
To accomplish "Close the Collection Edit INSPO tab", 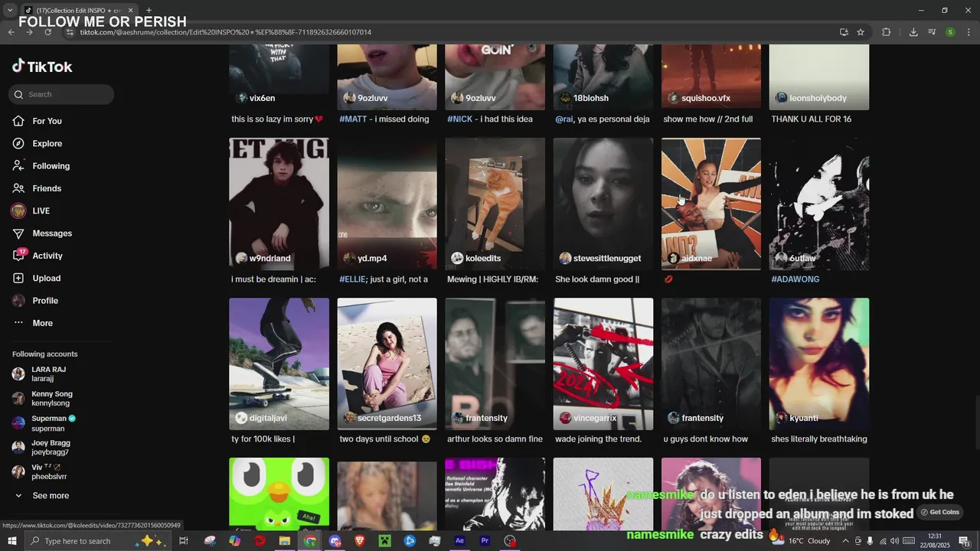I will [130, 11].
